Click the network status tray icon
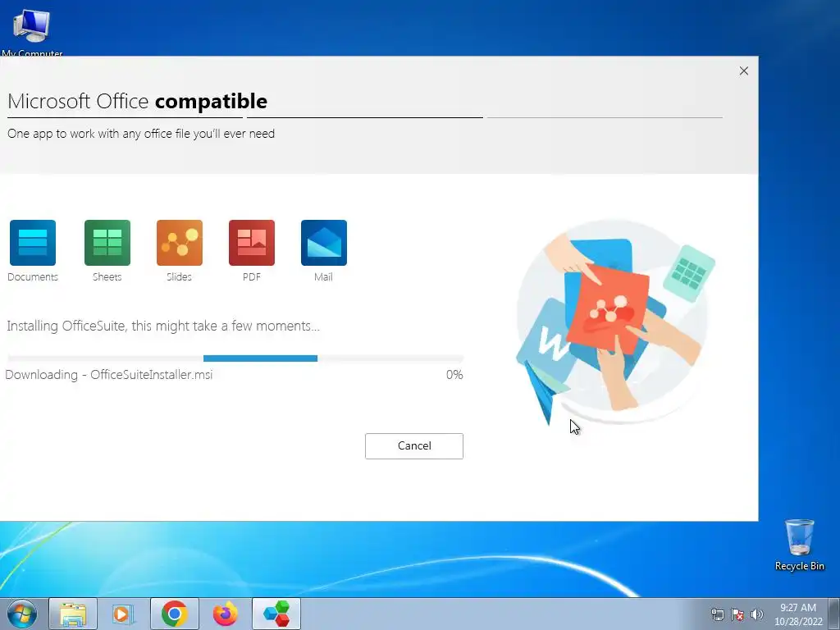Screen dimensions: 840x630 pos(717,614)
